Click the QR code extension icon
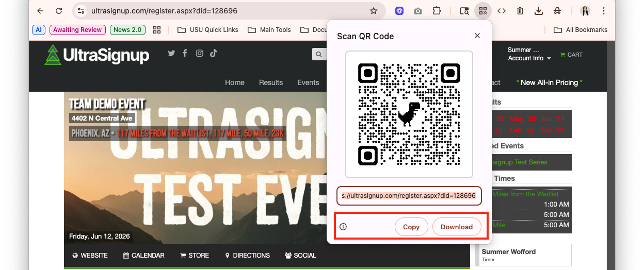This screenshot has height=270, width=644. (x=482, y=11)
